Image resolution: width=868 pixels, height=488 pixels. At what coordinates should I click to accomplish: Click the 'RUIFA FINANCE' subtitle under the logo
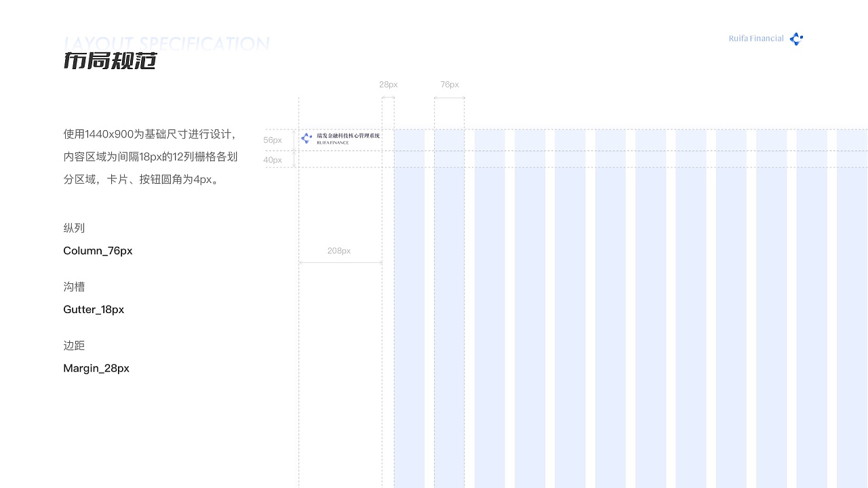pos(333,143)
